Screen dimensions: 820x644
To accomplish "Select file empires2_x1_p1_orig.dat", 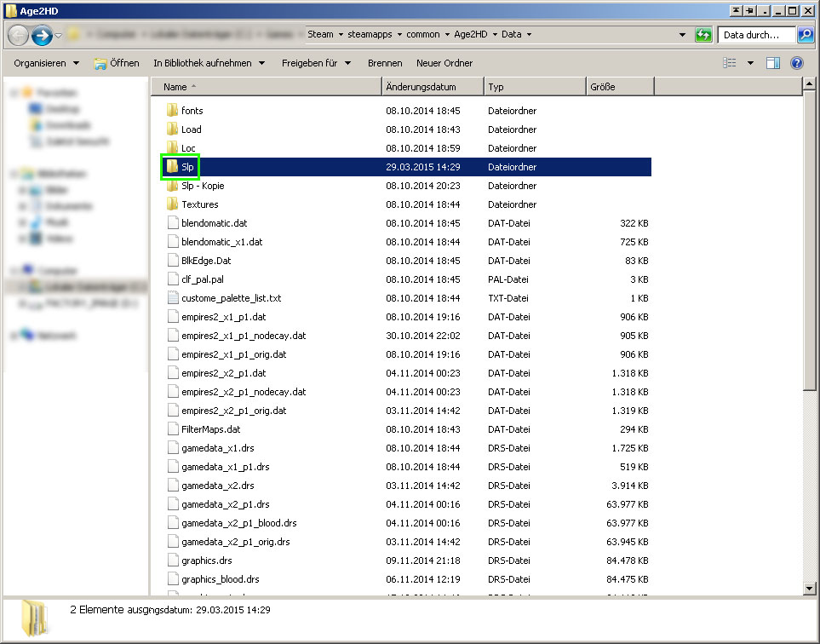I will pyautogui.click(x=234, y=354).
